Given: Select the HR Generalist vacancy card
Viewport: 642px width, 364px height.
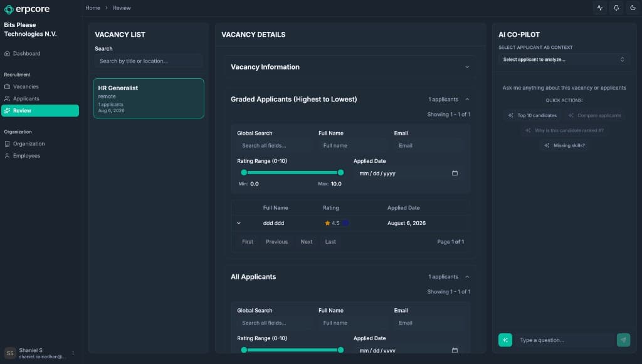Looking at the screenshot, I should point(149,98).
